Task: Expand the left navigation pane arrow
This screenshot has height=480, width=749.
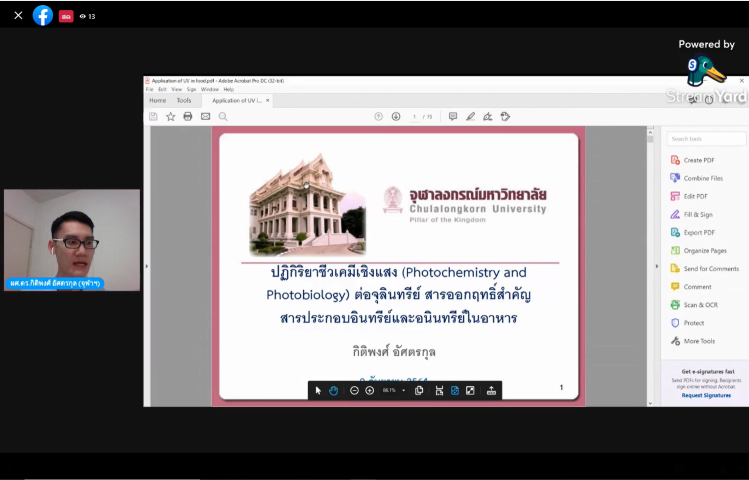Action: coord(147,266)
